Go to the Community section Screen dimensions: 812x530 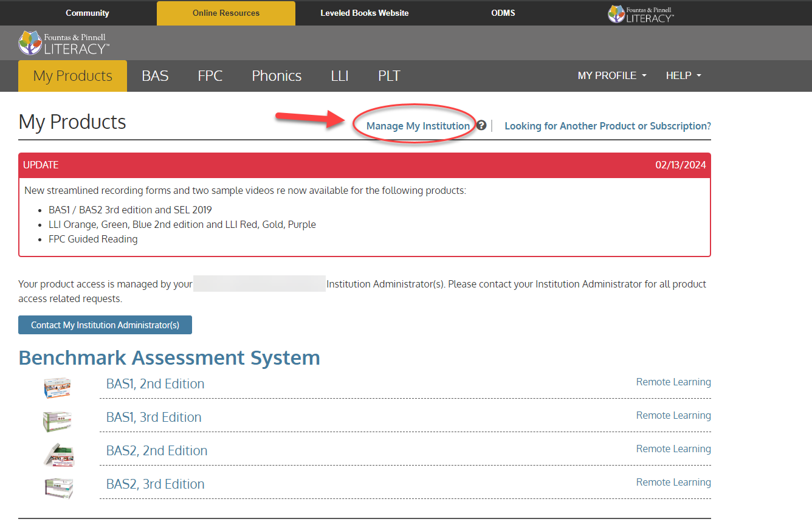coord(87,13)
